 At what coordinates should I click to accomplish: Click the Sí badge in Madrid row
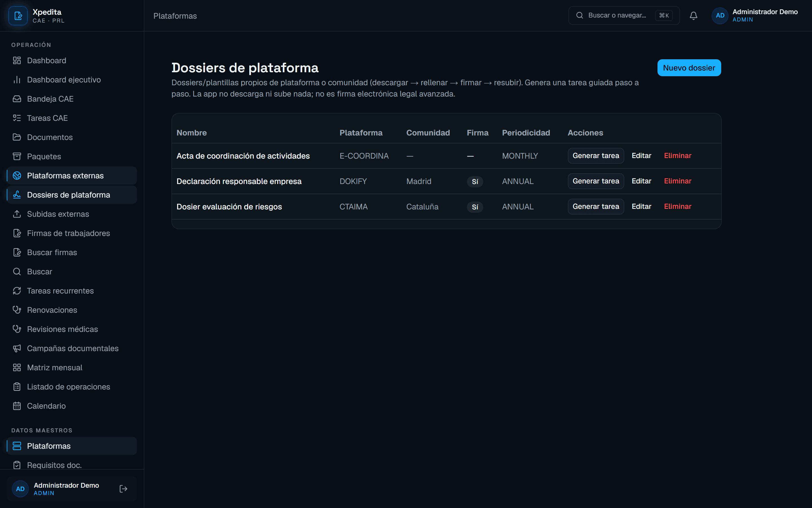475,181
